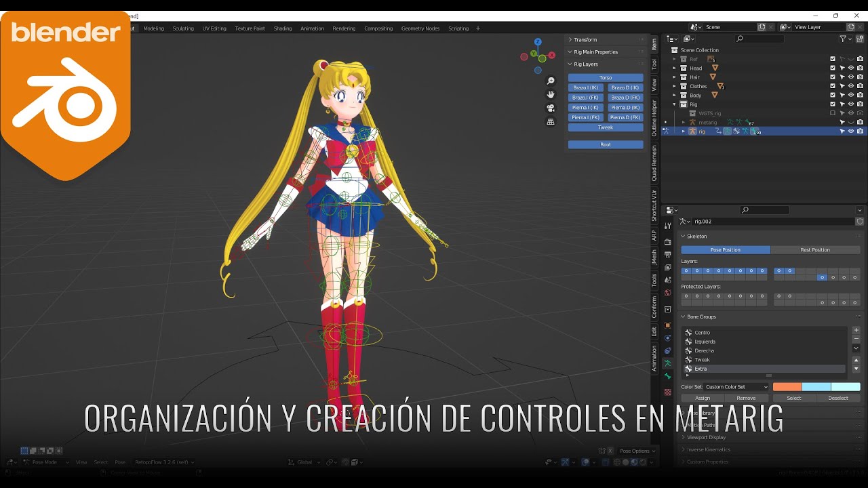Open the Scene properties tab icon
Screen dimensions: 868x488
(668, 281)
